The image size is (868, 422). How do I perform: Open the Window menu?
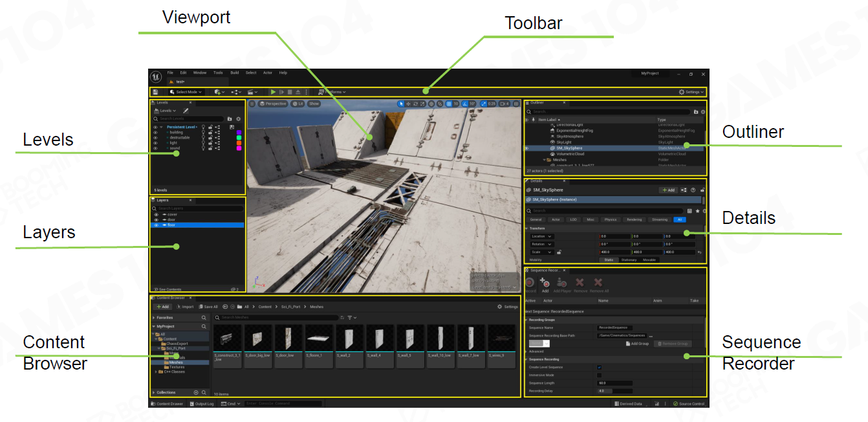200,72
